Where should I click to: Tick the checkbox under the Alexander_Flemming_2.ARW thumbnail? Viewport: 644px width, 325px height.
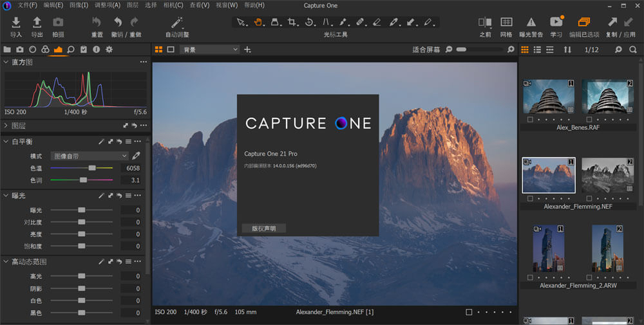[530, 277]
